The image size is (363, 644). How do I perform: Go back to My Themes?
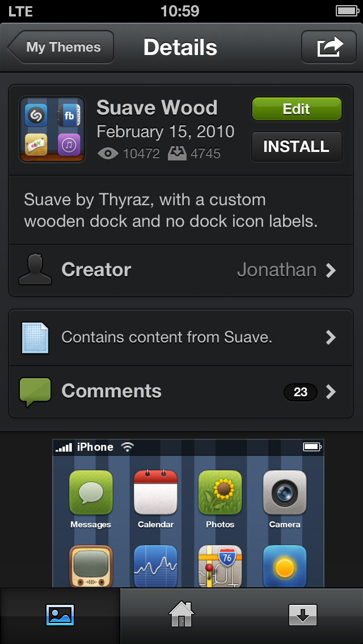tap(61, 47)
